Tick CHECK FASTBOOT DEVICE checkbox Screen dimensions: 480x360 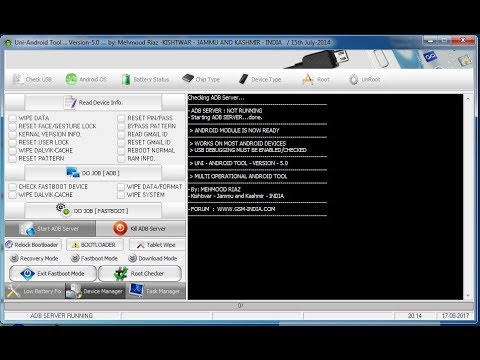click(x=13, y=187)
